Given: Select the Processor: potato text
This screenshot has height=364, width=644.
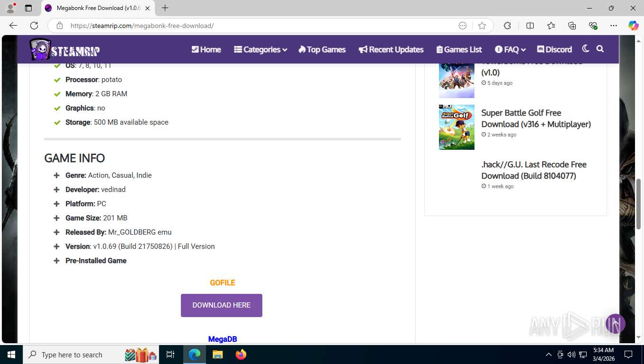Looking at the screenshot, I should pyautogui.click(x=94, y=80).
